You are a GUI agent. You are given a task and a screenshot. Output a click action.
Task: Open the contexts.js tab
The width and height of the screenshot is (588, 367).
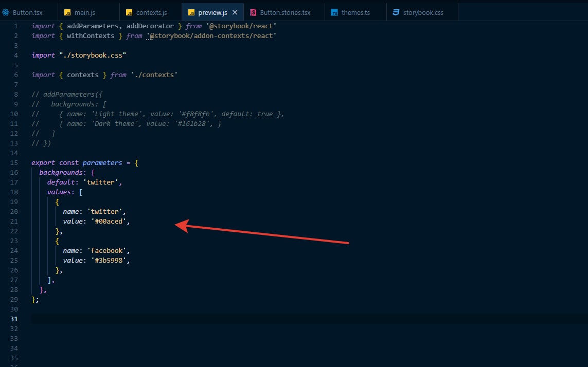point(151,12)
